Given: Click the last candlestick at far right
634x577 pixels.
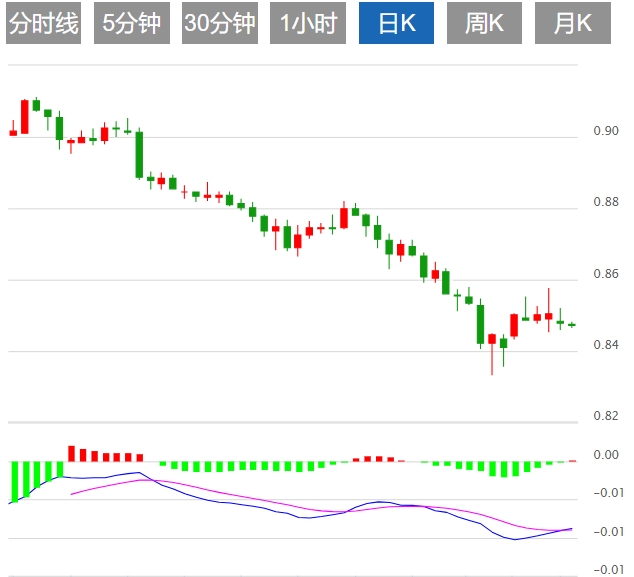Looking at the screenshot, I should 572,324.
